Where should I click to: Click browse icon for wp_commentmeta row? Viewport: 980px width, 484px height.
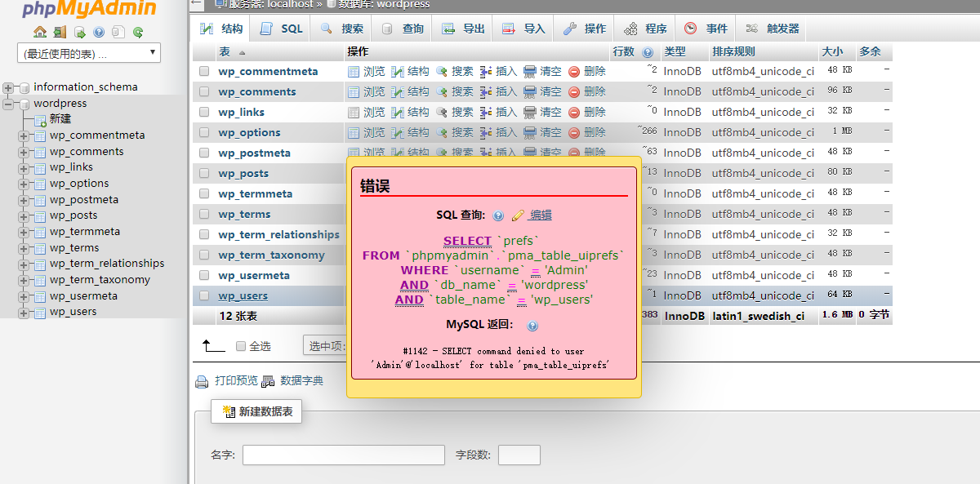(x=354, y=72)
